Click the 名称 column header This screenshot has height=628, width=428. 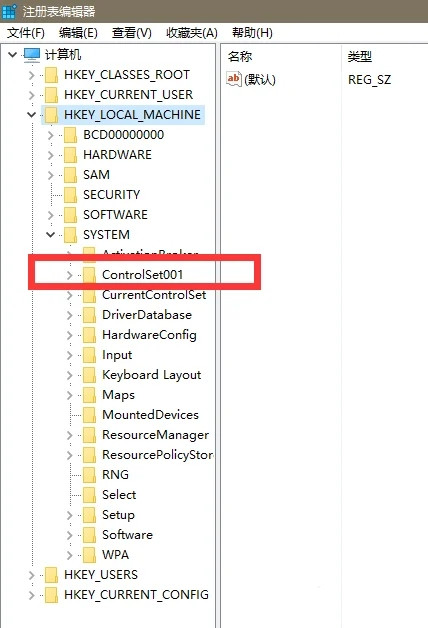click(x=240, y=56)
